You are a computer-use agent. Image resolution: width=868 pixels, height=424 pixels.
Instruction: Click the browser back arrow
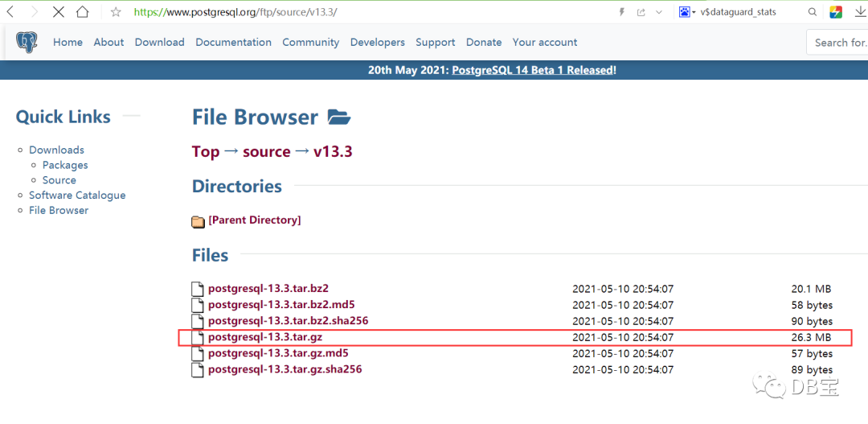[x=10, y=11]
